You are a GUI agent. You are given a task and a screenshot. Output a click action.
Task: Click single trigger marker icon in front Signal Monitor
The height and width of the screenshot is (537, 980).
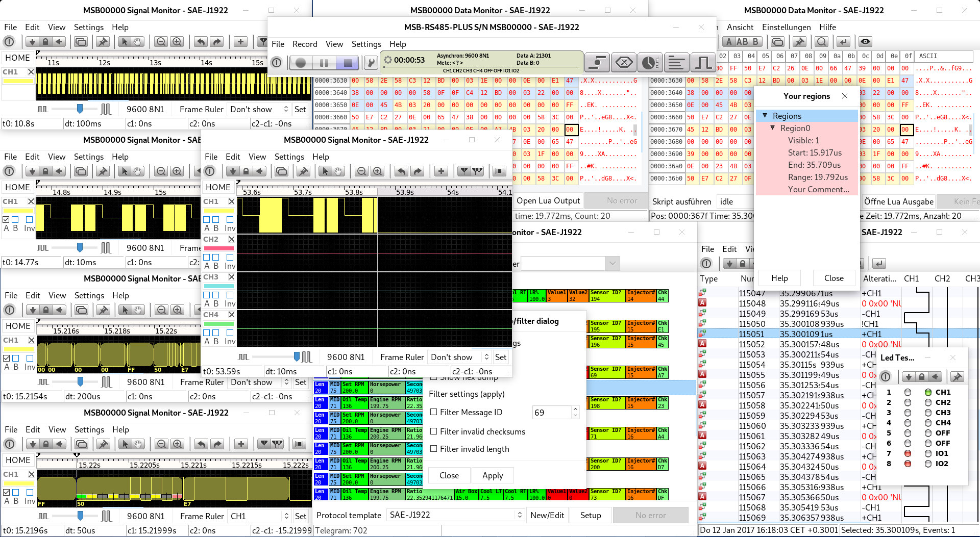click(463, 171)
